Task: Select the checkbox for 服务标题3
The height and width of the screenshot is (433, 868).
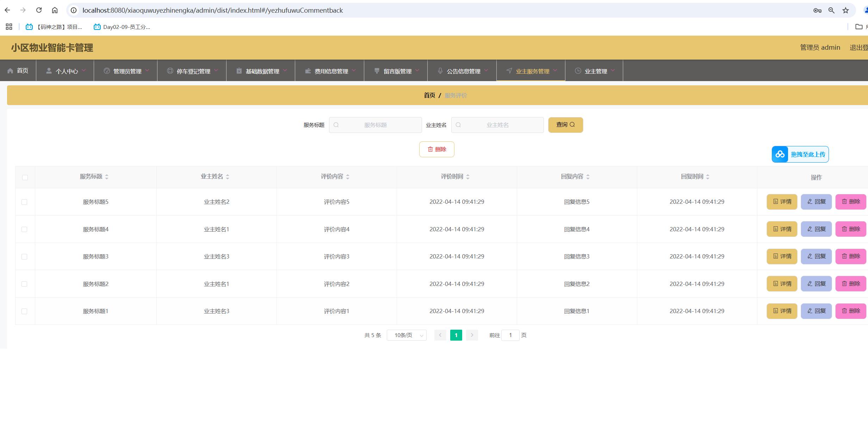Action: click(x=24, y=257)
